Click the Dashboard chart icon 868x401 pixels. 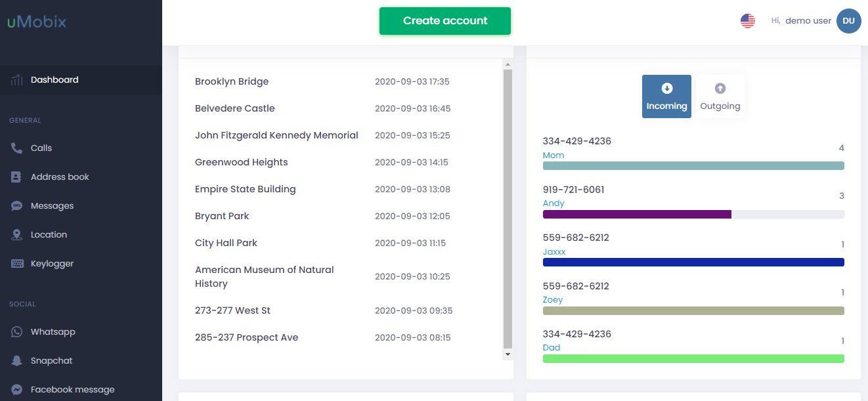(x=17, y=80)
